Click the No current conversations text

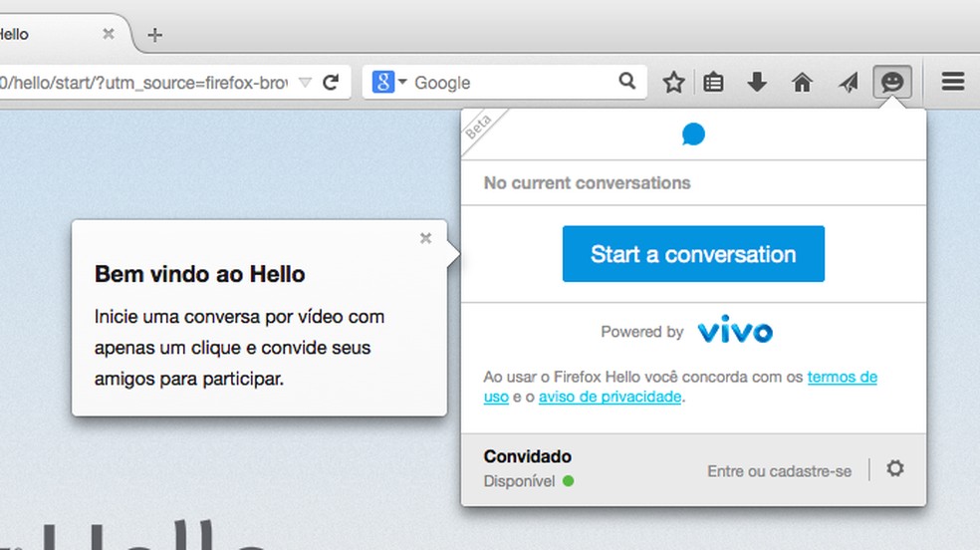click(587, 183)
